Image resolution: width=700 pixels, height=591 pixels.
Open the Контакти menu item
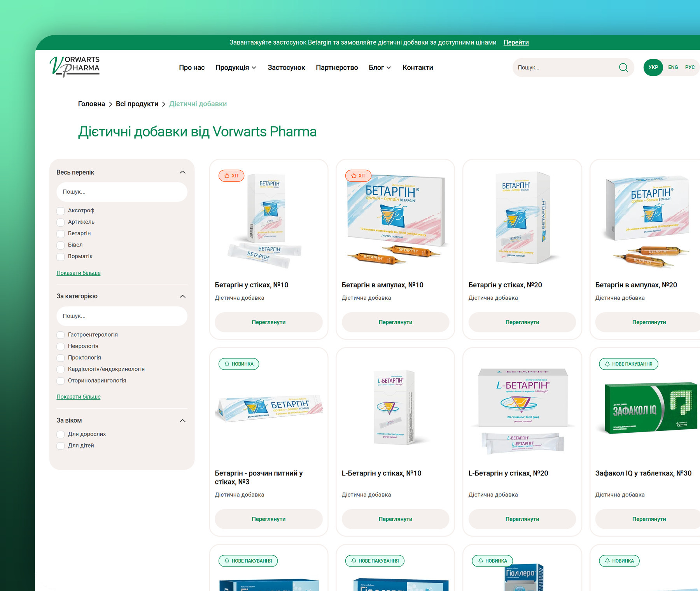418,68
